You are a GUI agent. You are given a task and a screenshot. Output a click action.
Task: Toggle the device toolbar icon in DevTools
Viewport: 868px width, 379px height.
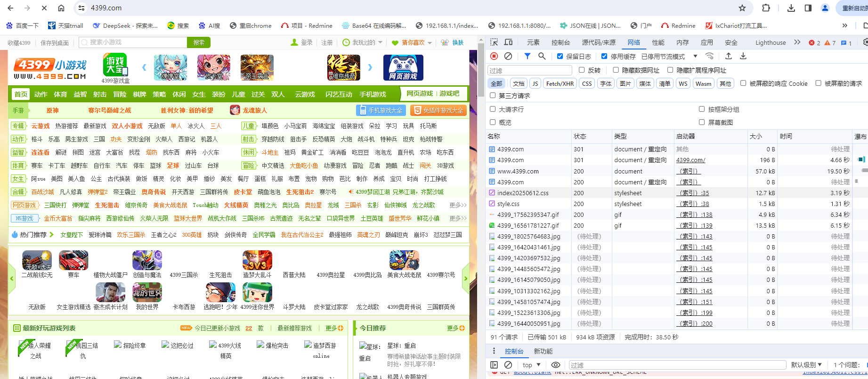tap(508, 42)
